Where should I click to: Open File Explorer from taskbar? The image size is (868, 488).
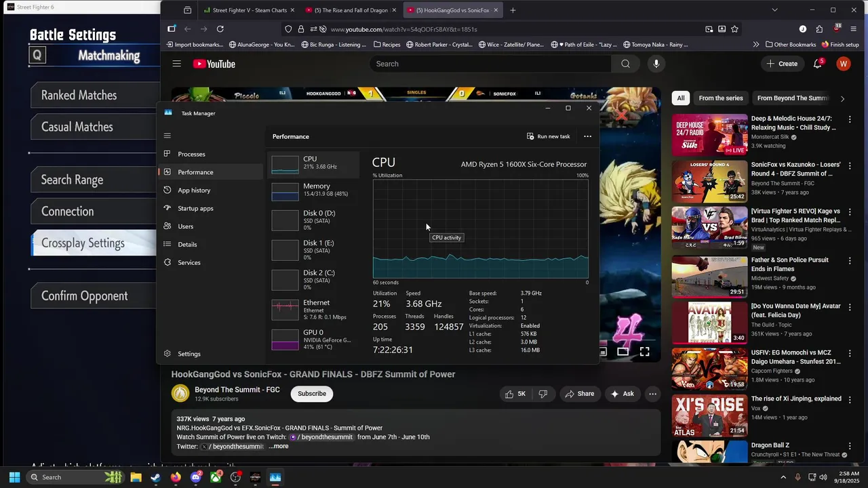pos(136,477)
